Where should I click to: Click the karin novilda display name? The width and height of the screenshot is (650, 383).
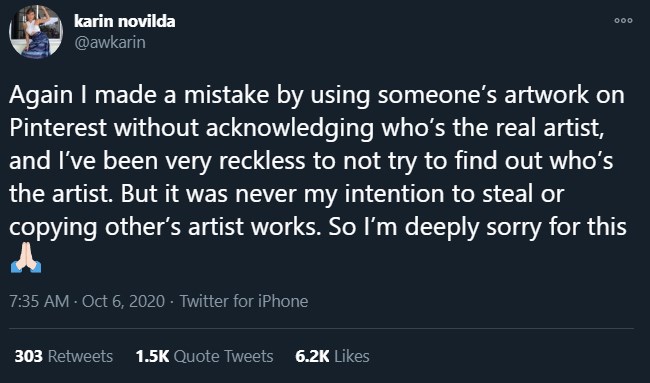pyautogui.click(x=124, y=21)
